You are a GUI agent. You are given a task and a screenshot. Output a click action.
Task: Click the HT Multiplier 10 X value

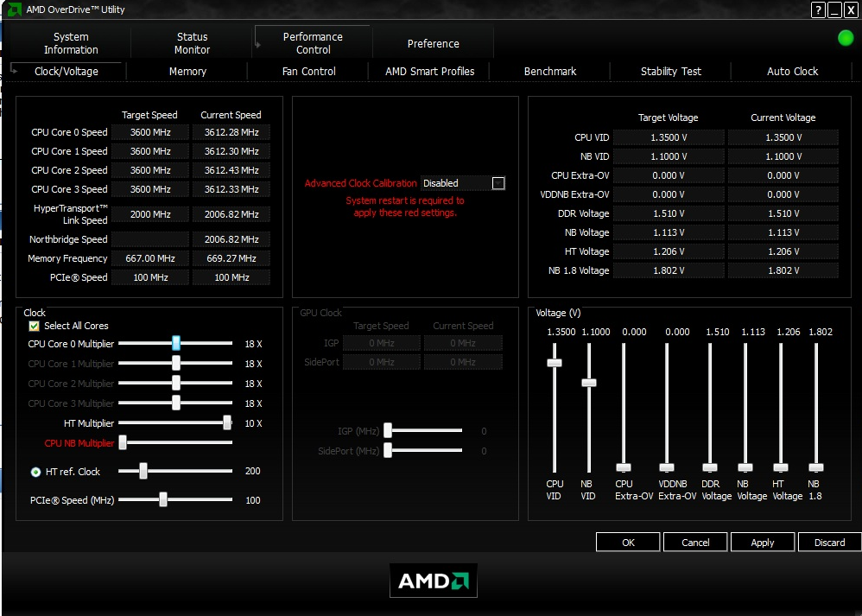253,423
